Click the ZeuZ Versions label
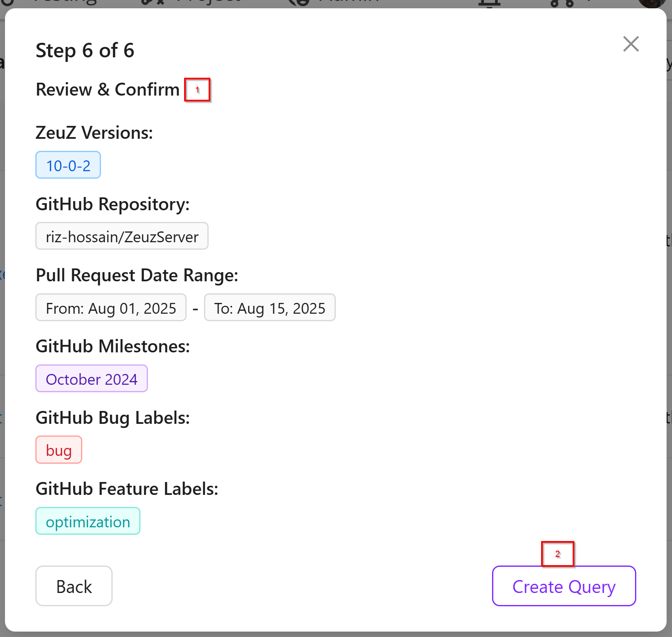 [x=94, y=133]
